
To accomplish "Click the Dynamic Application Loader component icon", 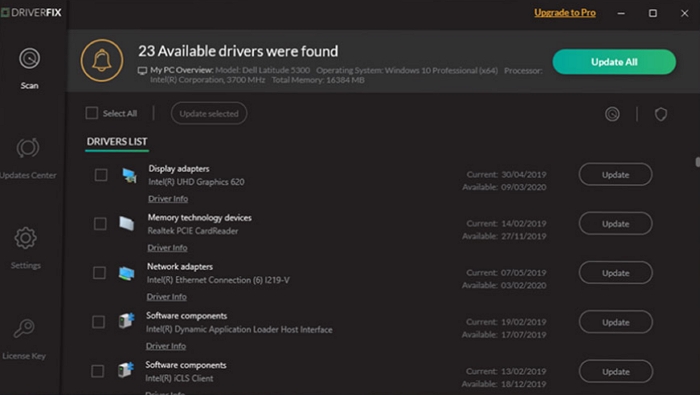I will (126, 320).
